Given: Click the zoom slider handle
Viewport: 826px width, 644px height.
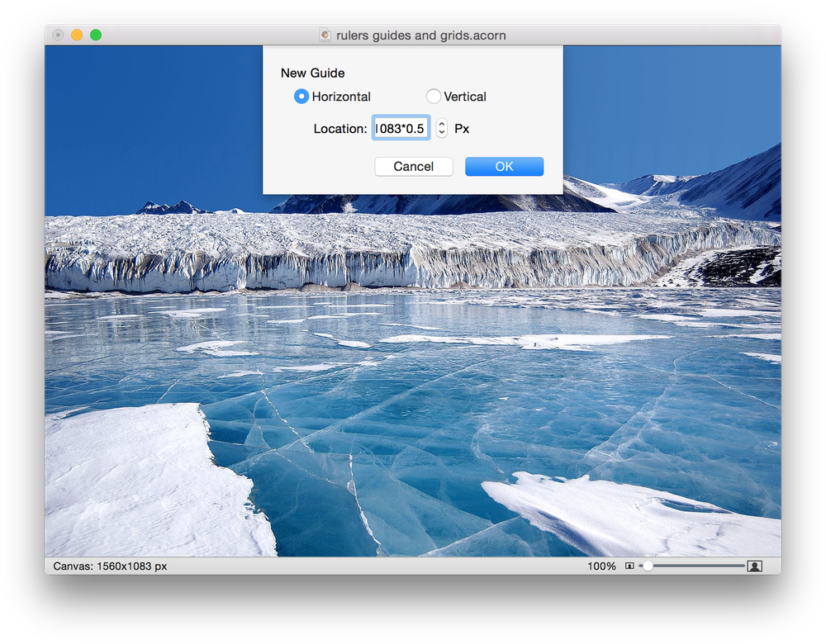Looking at the screenshot, I should coord(649,566).
